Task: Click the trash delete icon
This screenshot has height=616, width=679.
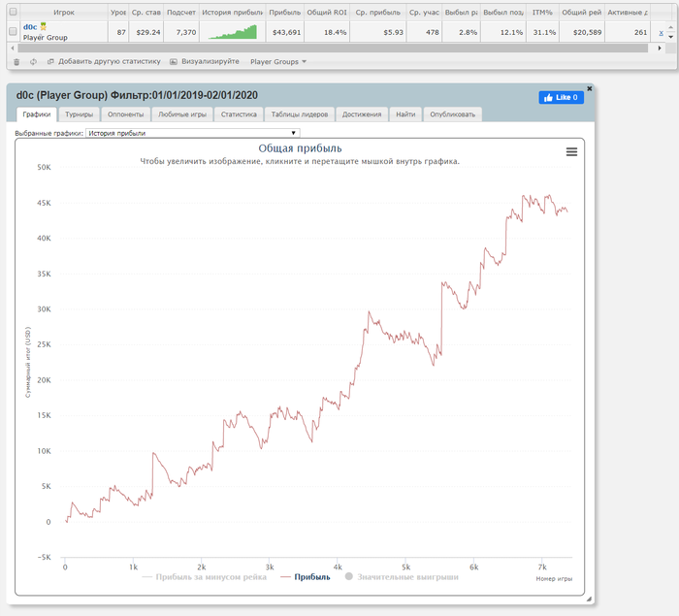Action: (x=16, y=62)
